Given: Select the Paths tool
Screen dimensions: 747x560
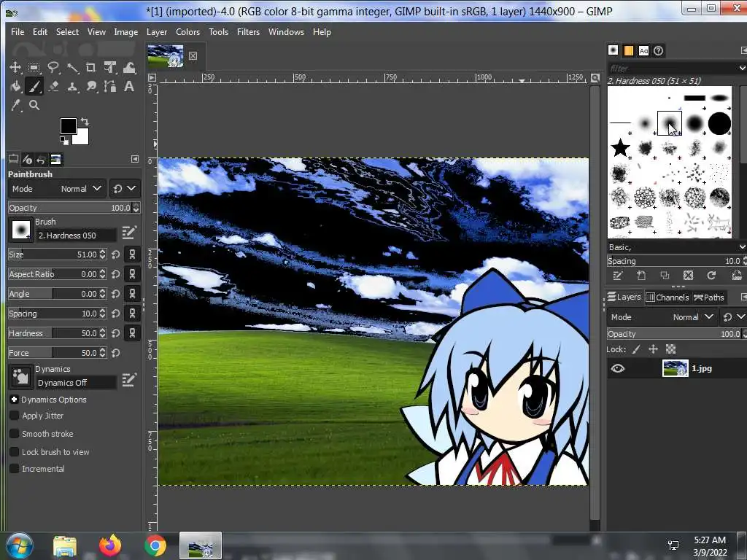Looking at the screenshot, I should pyautogui.click(x=110, y=86).
